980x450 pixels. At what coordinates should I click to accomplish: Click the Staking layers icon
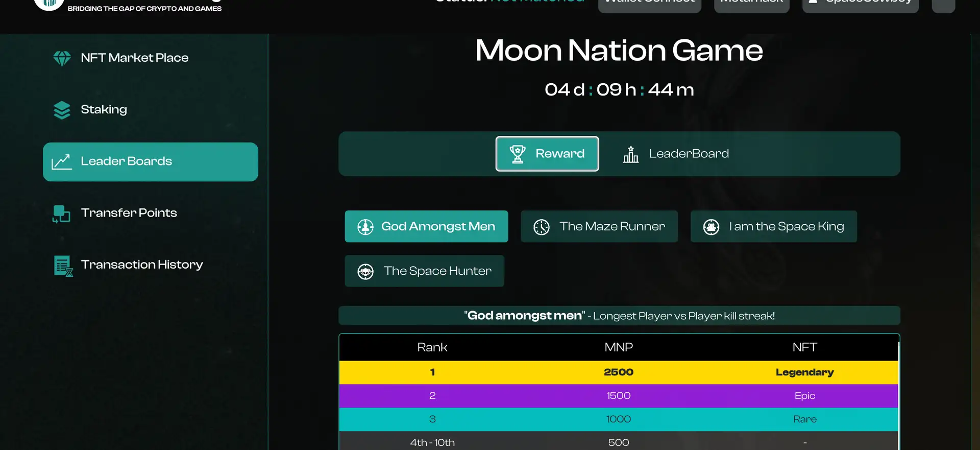point(62,110)
